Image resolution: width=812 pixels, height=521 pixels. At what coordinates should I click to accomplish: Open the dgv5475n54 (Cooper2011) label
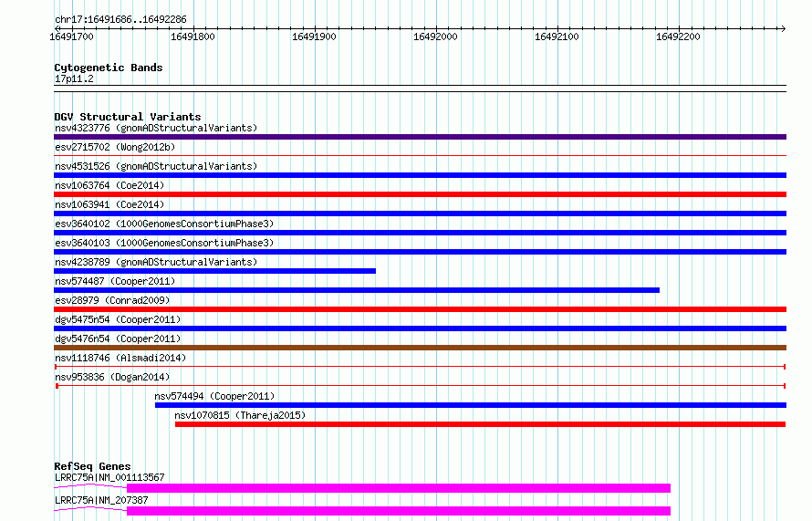[x=118, y=319]
